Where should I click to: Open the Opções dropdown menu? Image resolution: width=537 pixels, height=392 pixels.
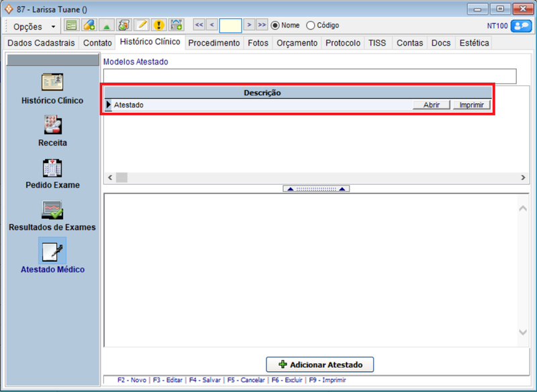point(34,26)
